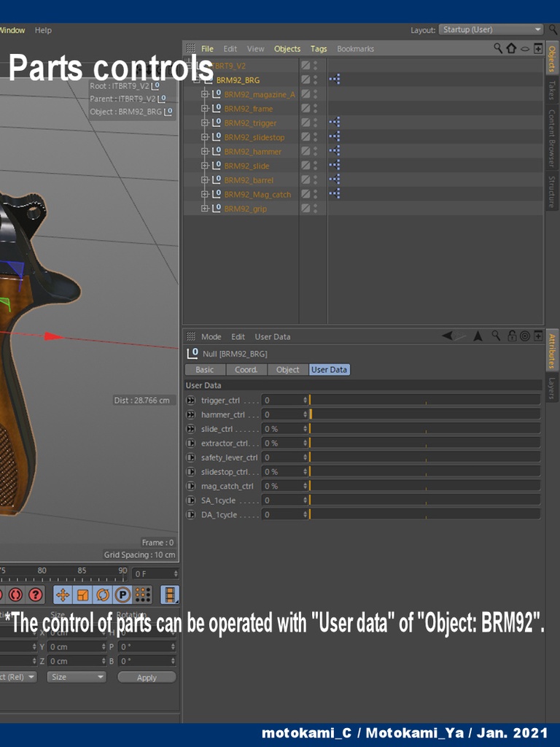
Task: Open a new Object Manager panel with plus icon
Action: 538,48
